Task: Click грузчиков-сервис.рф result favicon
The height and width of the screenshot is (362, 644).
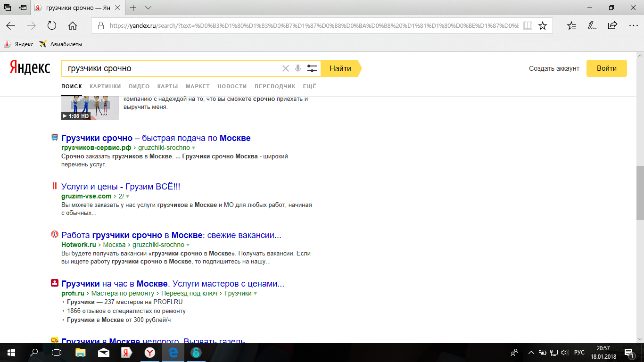Action: point(55,138)
